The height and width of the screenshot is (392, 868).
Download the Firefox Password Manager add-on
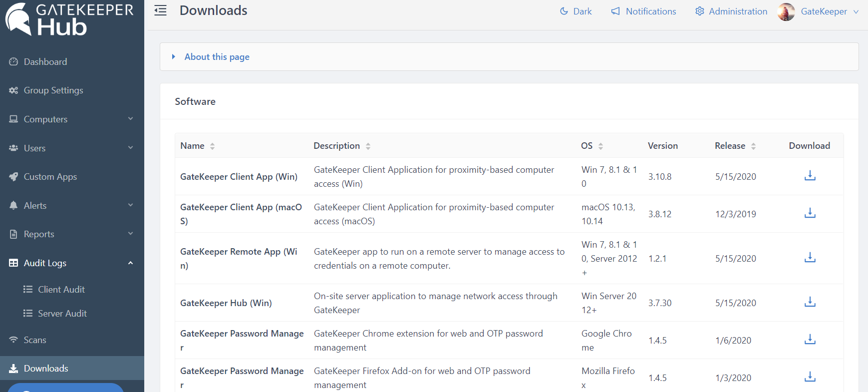[810, 377]
